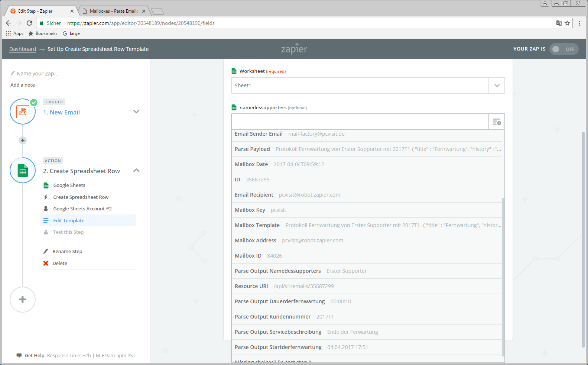588x365 pixels.
Task: Click the small plus between steps
Action: click(23, 140)
